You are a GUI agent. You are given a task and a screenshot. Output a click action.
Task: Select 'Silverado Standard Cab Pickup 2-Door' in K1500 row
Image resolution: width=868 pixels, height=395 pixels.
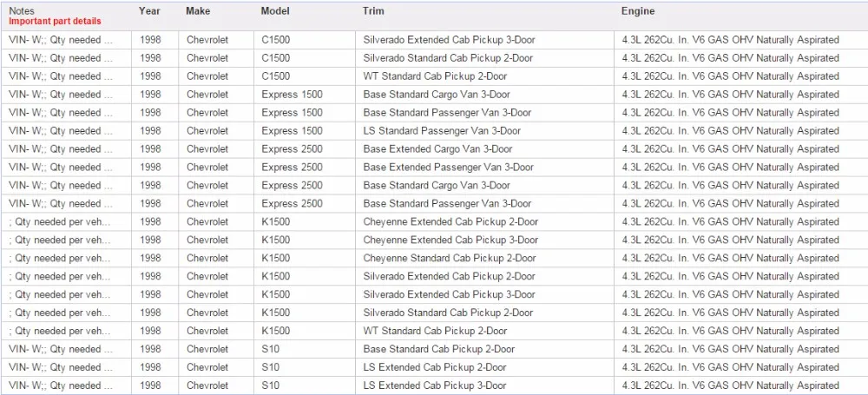448,313
